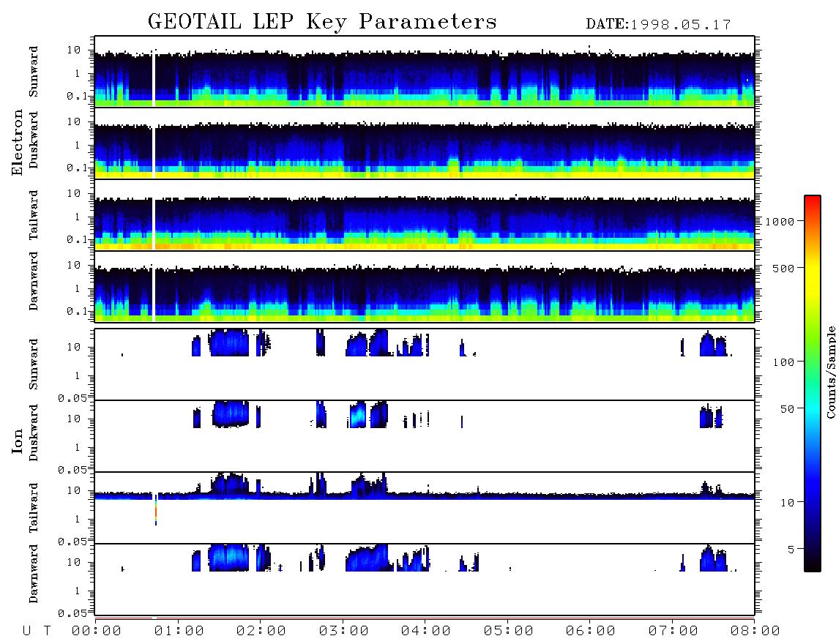
Task: Click the "5" color scale label
Action: click(x=791, y=549)
